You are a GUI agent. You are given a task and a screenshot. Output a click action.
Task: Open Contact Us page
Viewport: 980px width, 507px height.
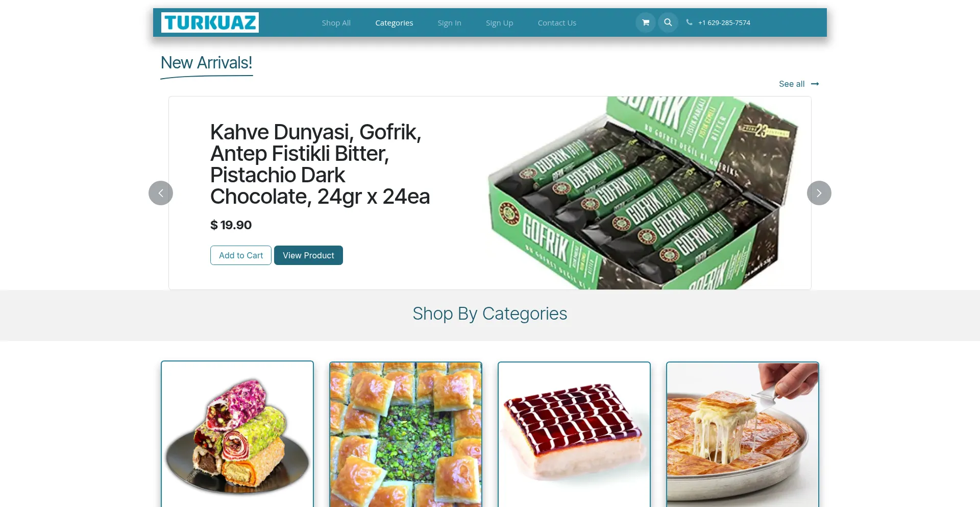(557, 23)
